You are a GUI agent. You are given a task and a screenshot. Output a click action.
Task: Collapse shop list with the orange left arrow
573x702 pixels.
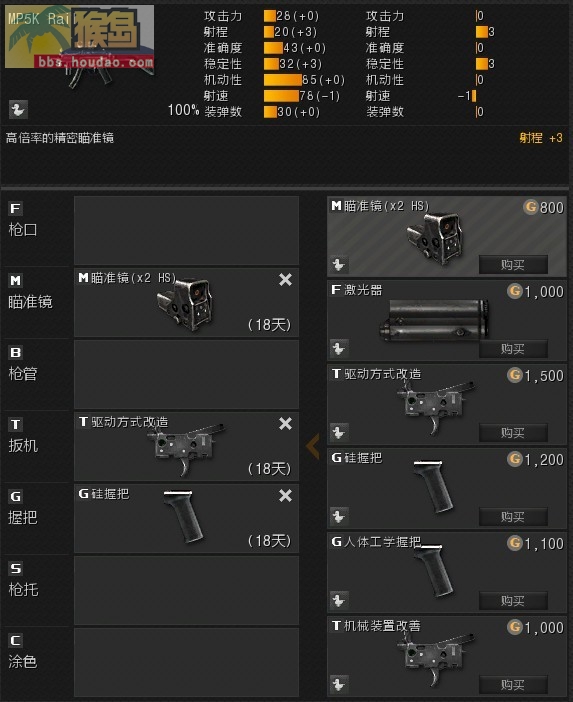click(313, 446)
